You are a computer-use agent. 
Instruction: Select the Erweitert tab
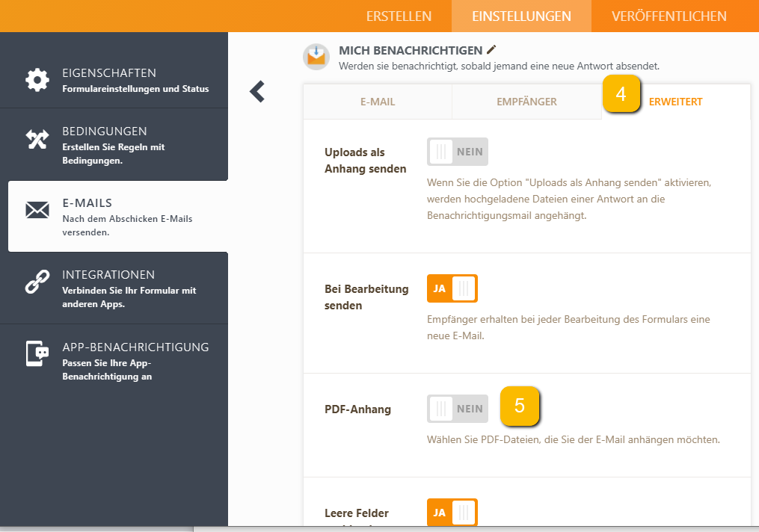point(676,102)
